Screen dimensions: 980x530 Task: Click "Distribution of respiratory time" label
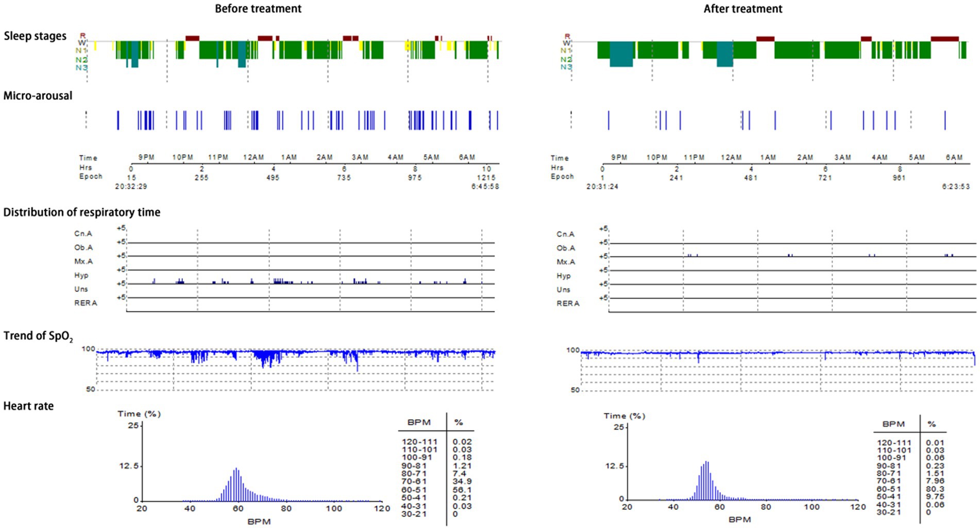coord(82,212)
